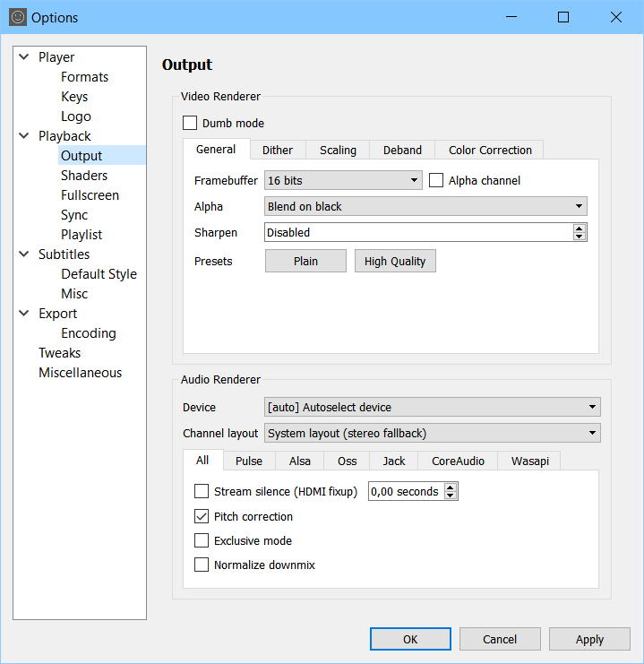Screen dimensions: 644x664
Task: Collapse the Subtitles tree section
Action: tap(23, 254)
